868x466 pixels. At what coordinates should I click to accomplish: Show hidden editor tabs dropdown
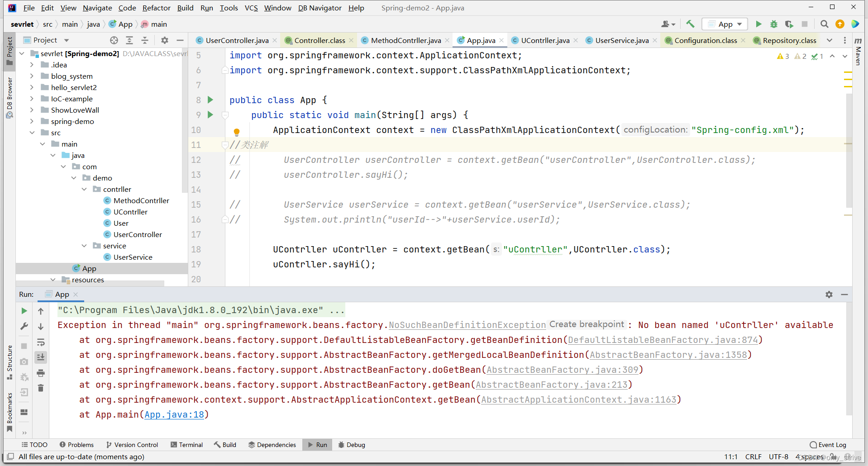coord(830,40)
